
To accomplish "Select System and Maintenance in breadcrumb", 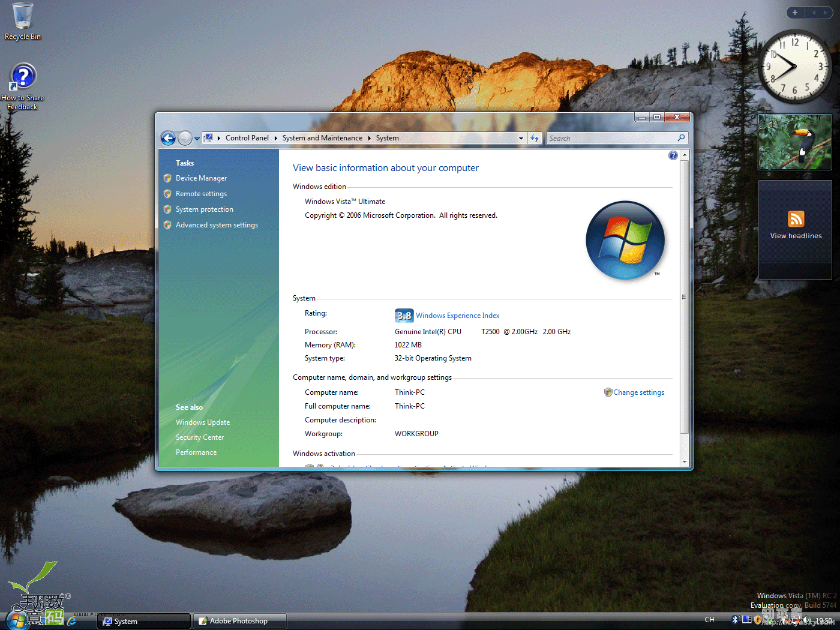I will click(322, 138).
